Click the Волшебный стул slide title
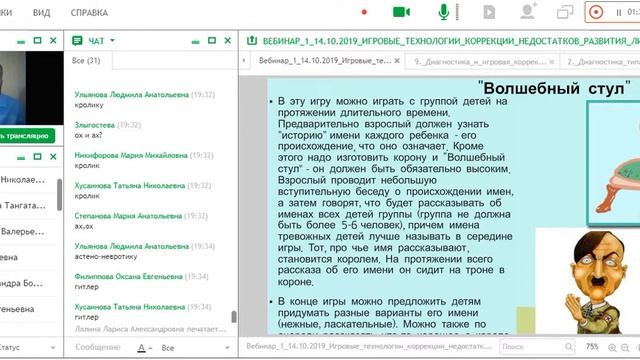 point(554,88)
